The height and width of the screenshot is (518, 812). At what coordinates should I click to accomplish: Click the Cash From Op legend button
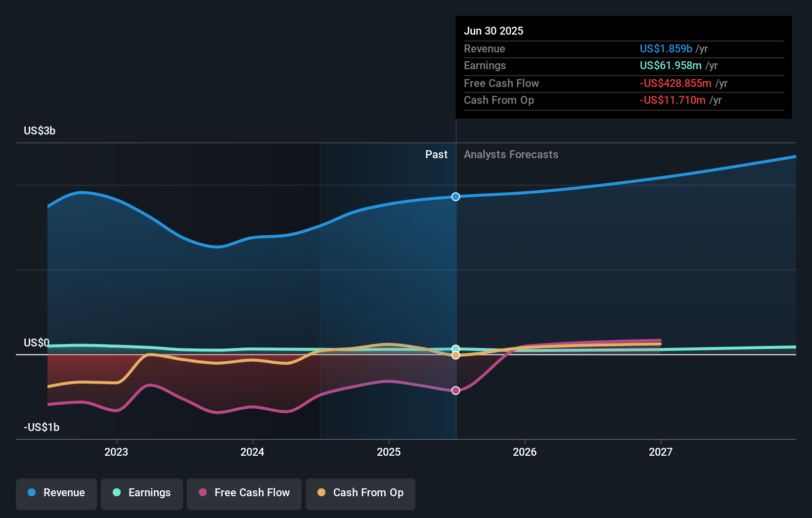pyautogui.click(x=360, y=493)
